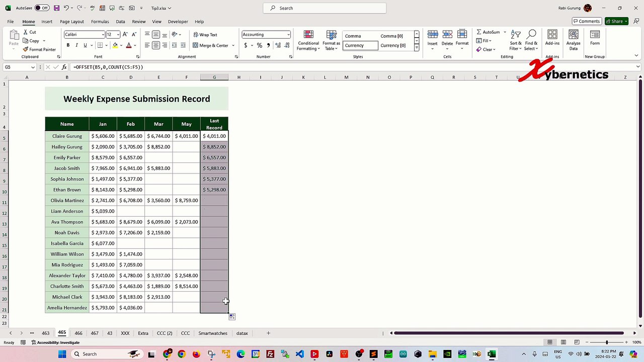Toggle align right

[165, 45]
